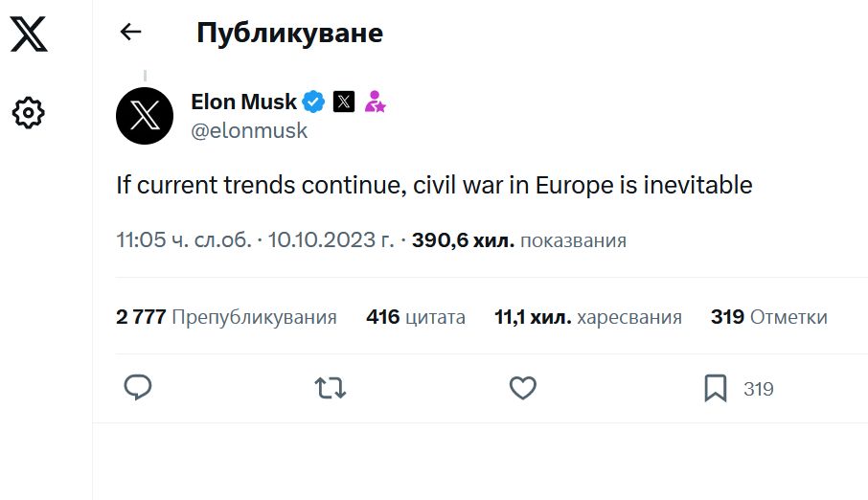Viewport: 868px width, 500px height.
Task: Bookmark the post with the bookmark icon
Action: click(715, 388)
